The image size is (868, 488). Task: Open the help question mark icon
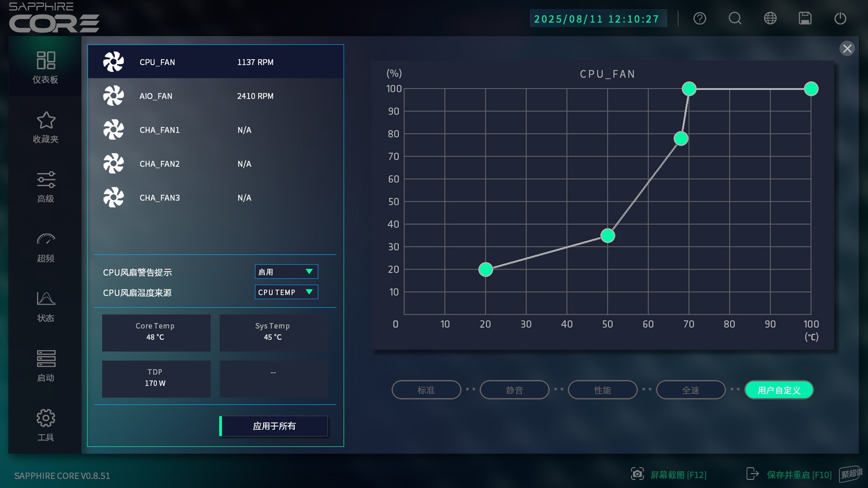coord(700,19)
